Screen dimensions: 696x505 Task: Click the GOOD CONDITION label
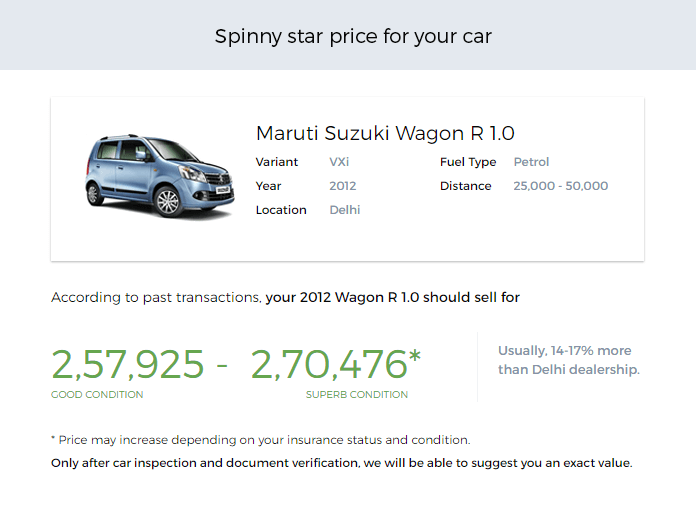point(97,395)
